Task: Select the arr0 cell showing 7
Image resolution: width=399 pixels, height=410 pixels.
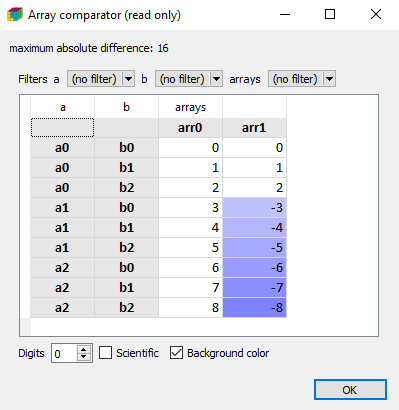Action: pos(190,287)
